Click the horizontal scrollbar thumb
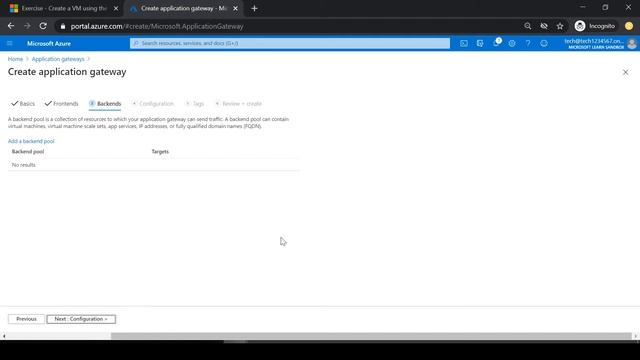 pyautogui.click(x=371, y=336)
